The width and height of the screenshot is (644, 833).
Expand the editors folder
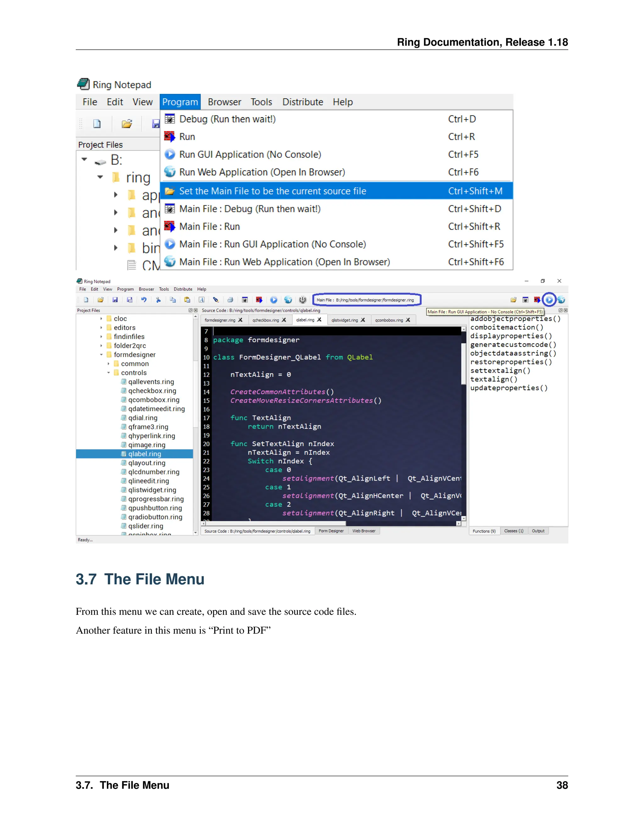(x=101, y=328)
